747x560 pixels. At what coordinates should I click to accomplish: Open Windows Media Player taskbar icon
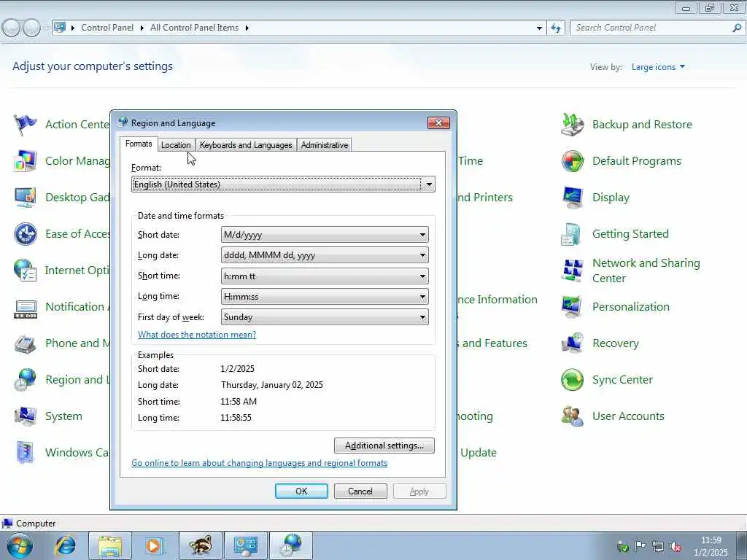click(x=154, y=545)
